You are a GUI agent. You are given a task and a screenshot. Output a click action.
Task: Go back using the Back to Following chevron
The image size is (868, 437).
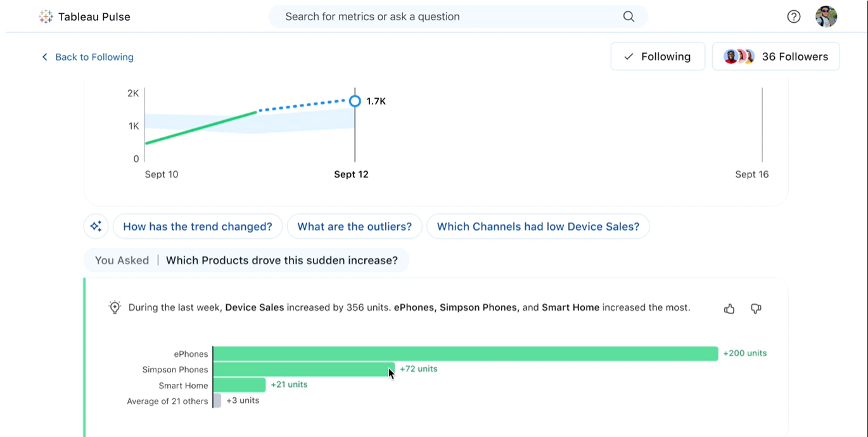(x=44, y=57)
